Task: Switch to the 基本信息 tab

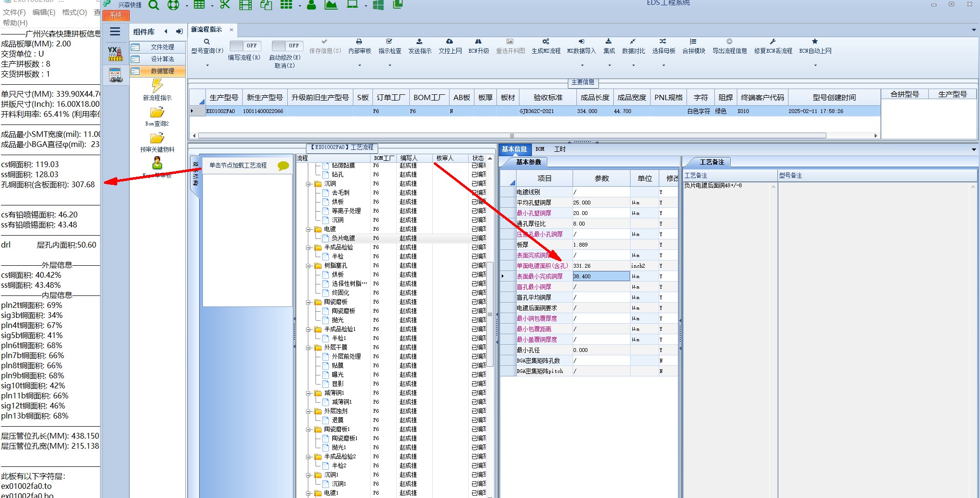Action: [514, 149]
